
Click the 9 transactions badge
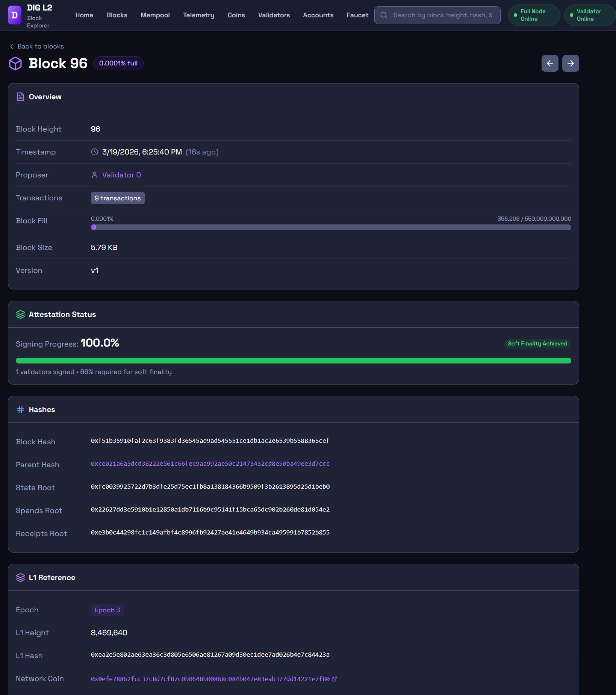(117, 198)
